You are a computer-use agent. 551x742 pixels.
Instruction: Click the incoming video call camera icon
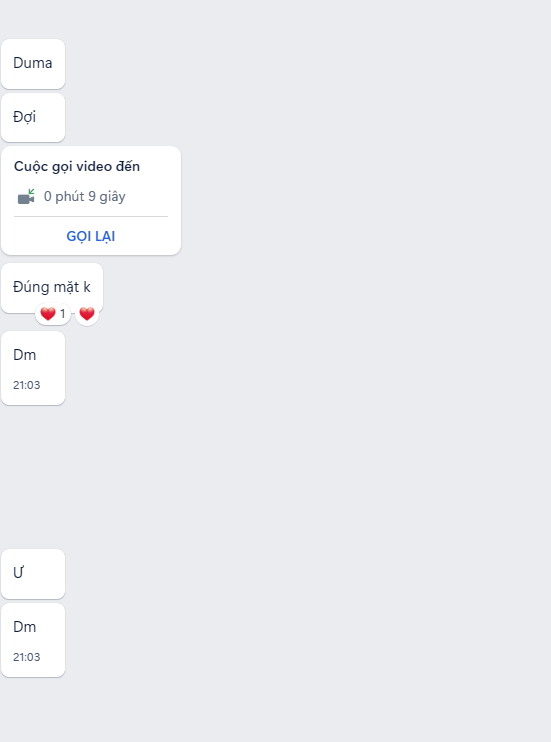[26, 196]
